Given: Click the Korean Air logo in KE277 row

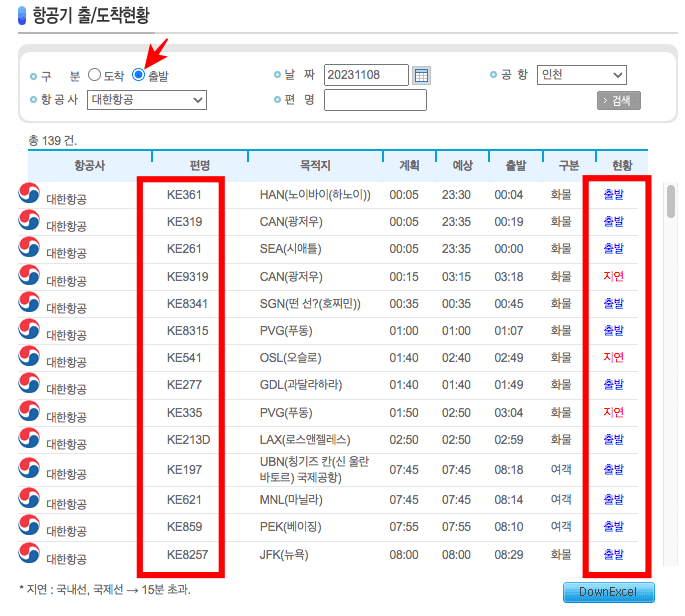Looking at the screenshot, I should point(29,383).
